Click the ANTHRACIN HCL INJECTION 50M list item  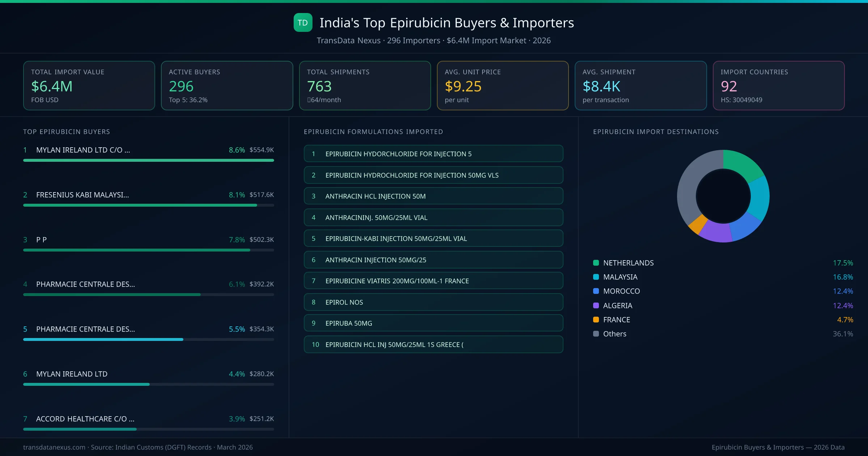coord(433,196)
